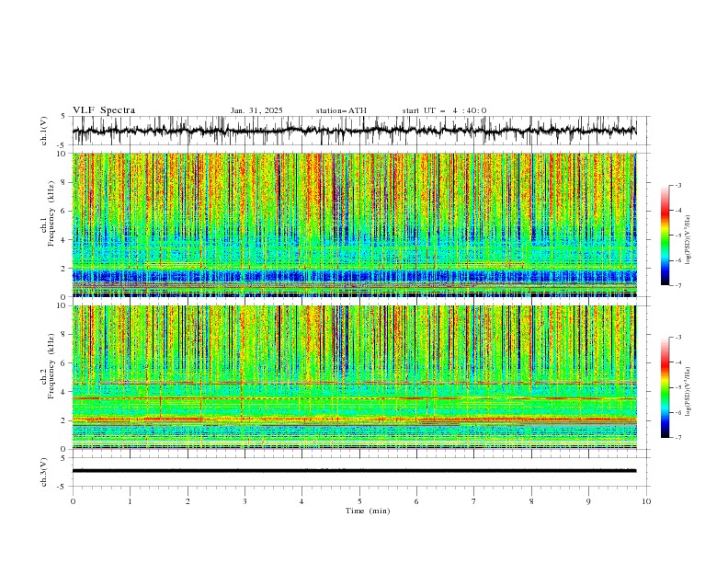The width and height of the screenshot is (728, 563).
Task: Click time axis tick label "8"
Action: (531, 501)
